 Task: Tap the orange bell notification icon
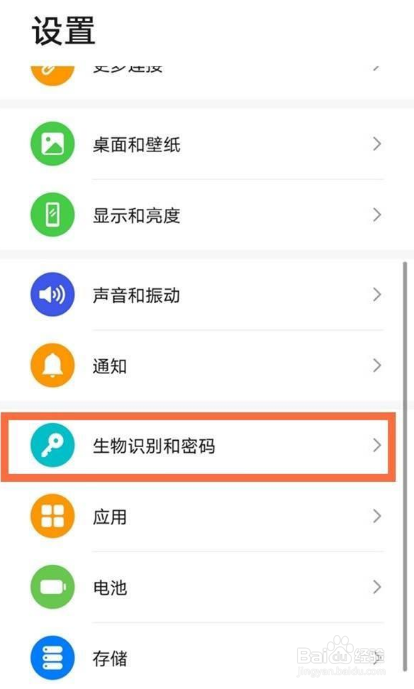click(x=52, y=365)
